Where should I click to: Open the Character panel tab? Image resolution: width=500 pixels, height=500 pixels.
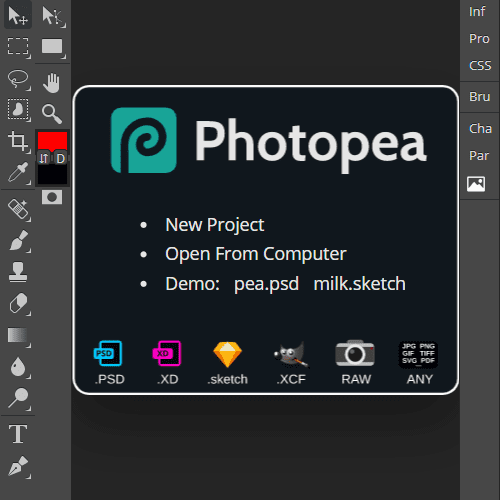tap(480, 128)
